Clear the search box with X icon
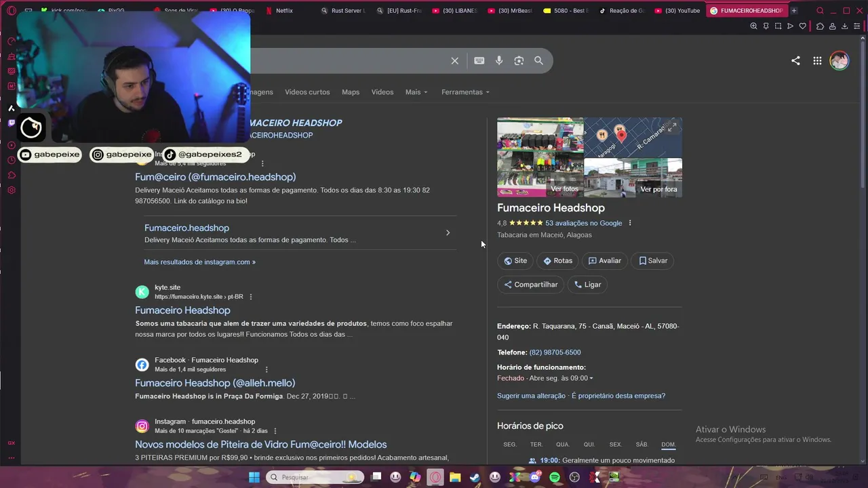The image size is (868, 488). (x=455, y=61)
